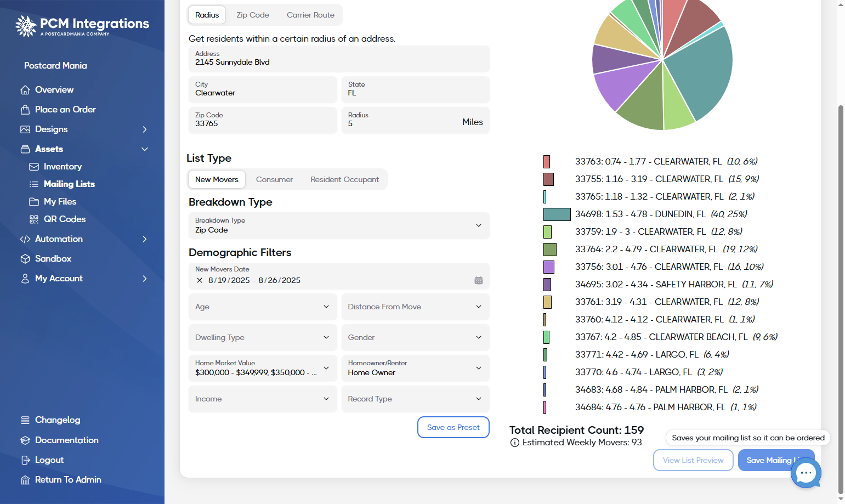845x504 pixels.
Task: Click the Inventory envelope icon
Action: [34, 167]
